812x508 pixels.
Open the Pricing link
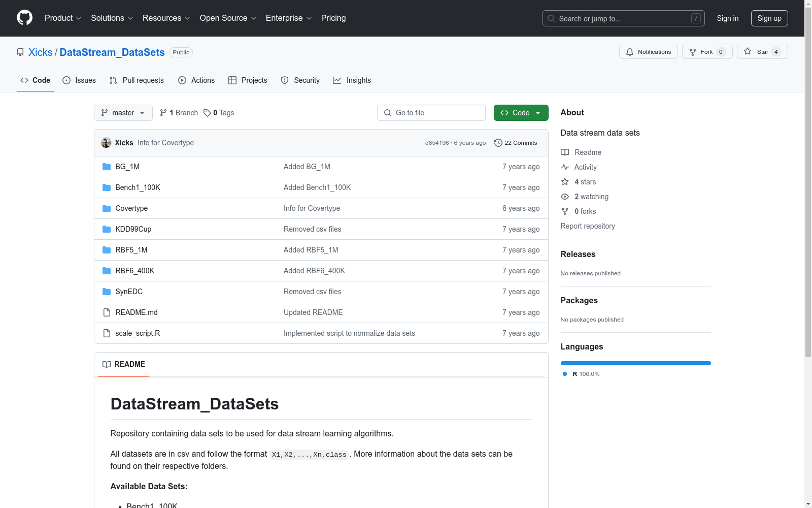click(333, 18)
